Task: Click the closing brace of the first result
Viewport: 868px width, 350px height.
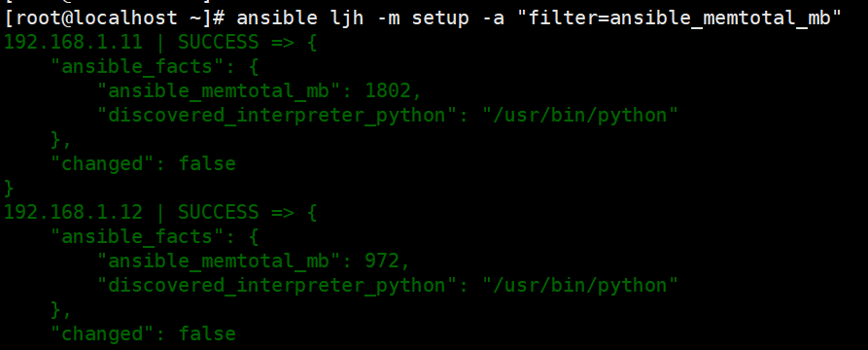Action: pyautogui.click(x=9, y=189)
